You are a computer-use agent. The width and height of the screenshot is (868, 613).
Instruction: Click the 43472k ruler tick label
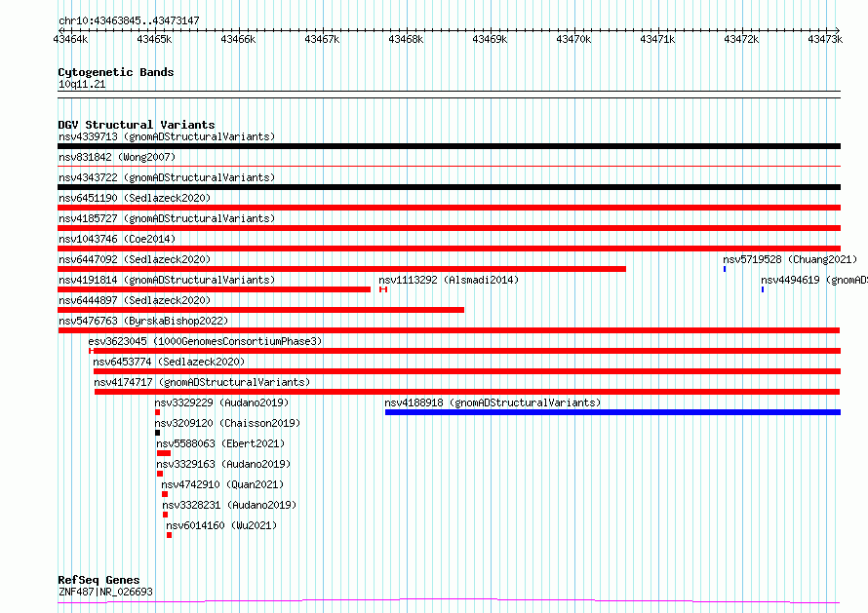tap(741, 39)
